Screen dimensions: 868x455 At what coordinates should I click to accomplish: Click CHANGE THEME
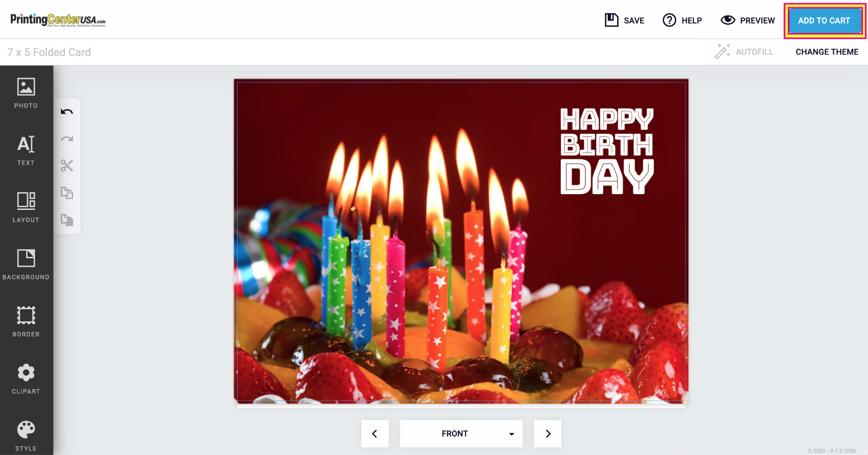827,52
